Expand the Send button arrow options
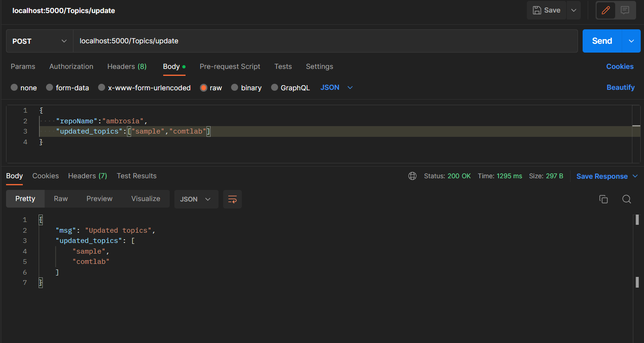Viewport: 644px width, 343px height. 631,41
